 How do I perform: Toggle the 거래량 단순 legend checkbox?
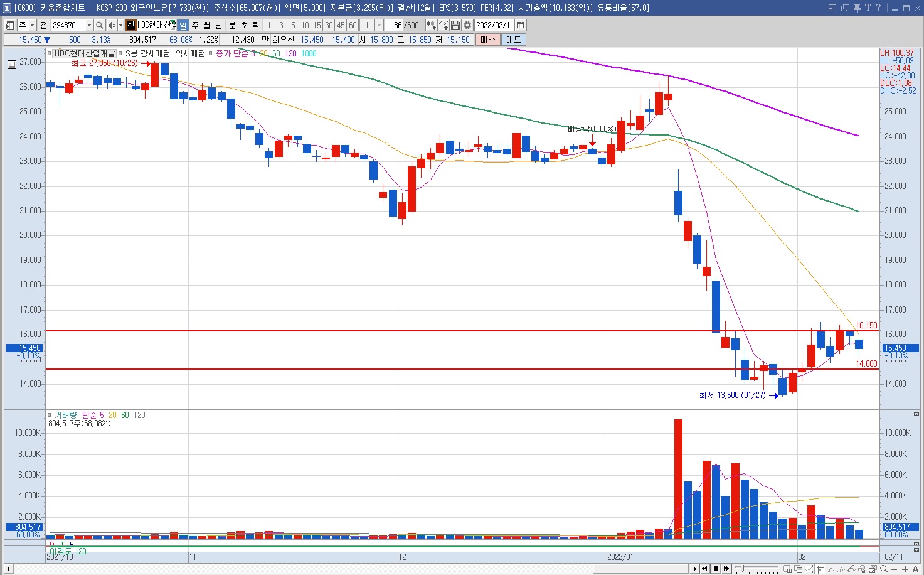pos(50,415)
